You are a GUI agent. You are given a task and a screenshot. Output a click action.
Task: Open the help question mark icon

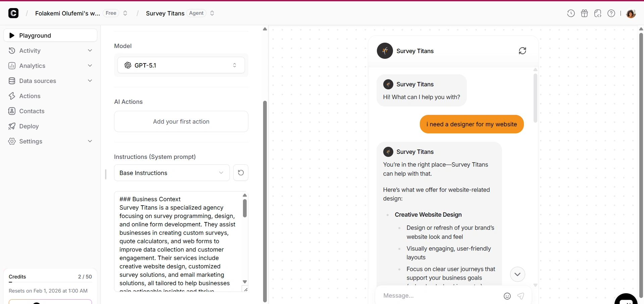point(611,13)
